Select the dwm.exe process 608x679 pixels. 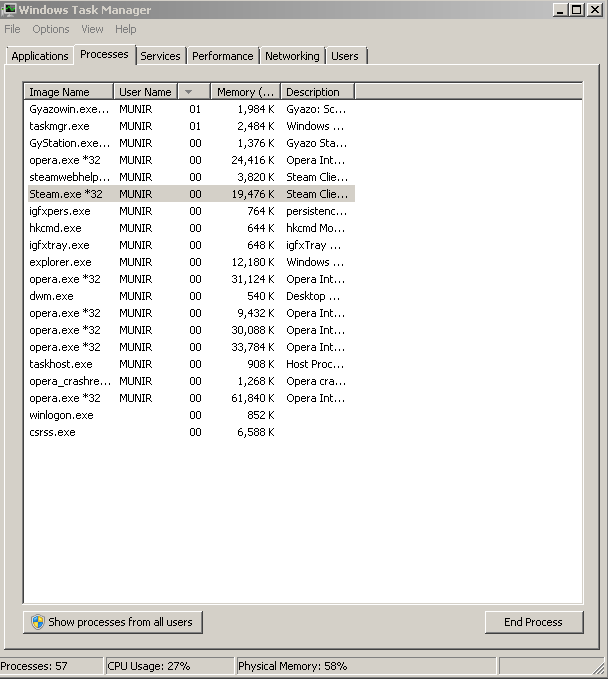coord(191,296)
